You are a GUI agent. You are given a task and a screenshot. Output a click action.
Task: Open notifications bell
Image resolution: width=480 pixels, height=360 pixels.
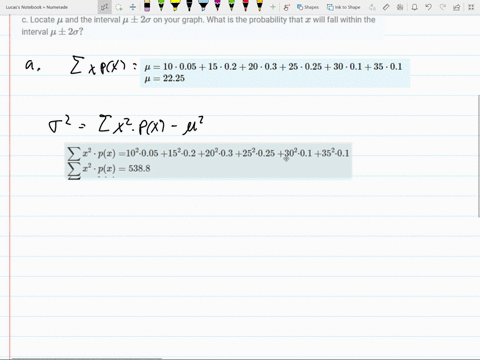414,7
